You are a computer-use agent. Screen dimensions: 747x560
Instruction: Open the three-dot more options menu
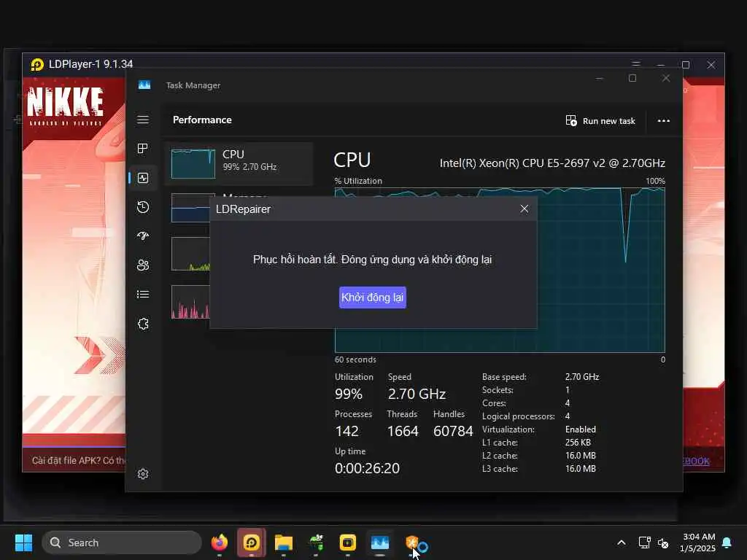[x=664, y=120]
